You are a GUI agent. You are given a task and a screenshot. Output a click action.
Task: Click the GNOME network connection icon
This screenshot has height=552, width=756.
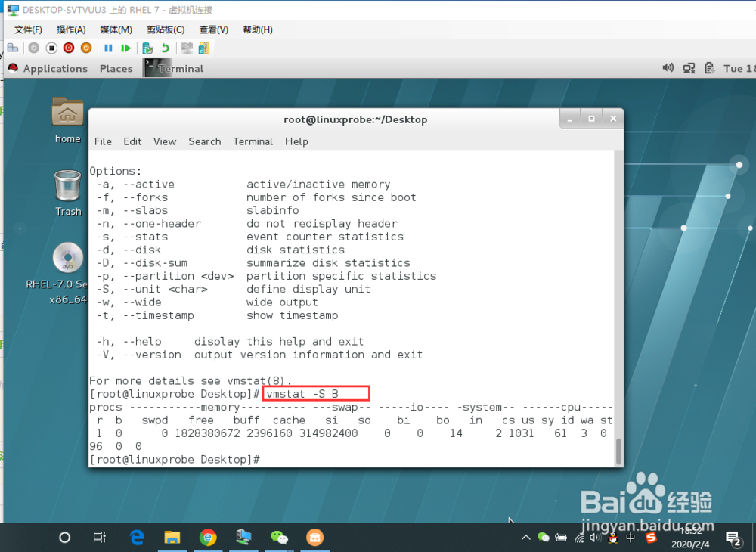click(689, 68)
